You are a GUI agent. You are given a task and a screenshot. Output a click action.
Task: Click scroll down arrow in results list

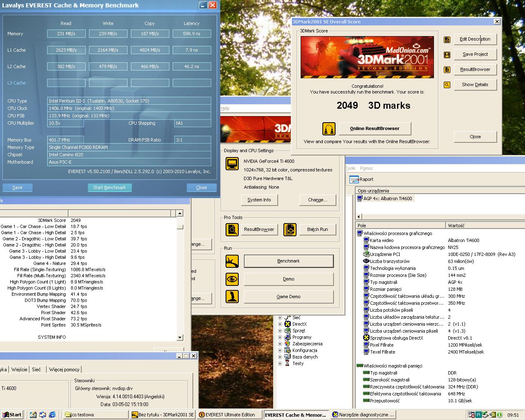(180, 338)
